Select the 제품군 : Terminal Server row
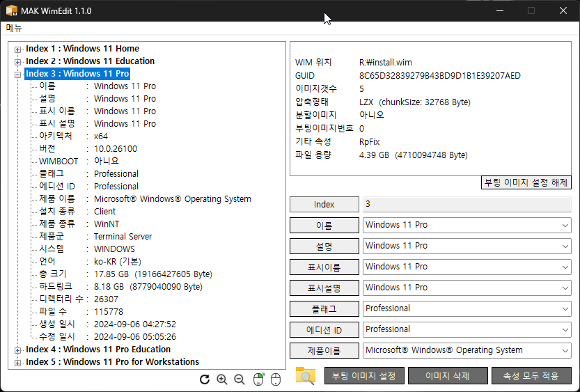Screen dimensions: 580x392 [95, 236]
